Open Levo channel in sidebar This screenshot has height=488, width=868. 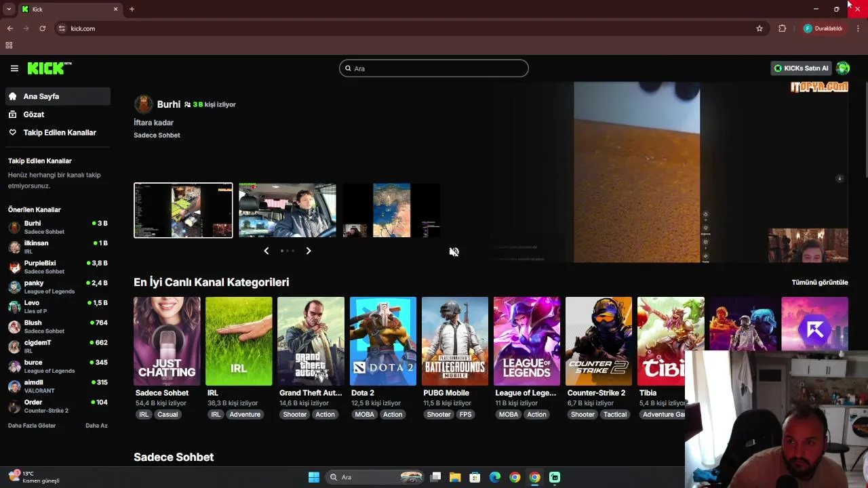pos(58,306)
